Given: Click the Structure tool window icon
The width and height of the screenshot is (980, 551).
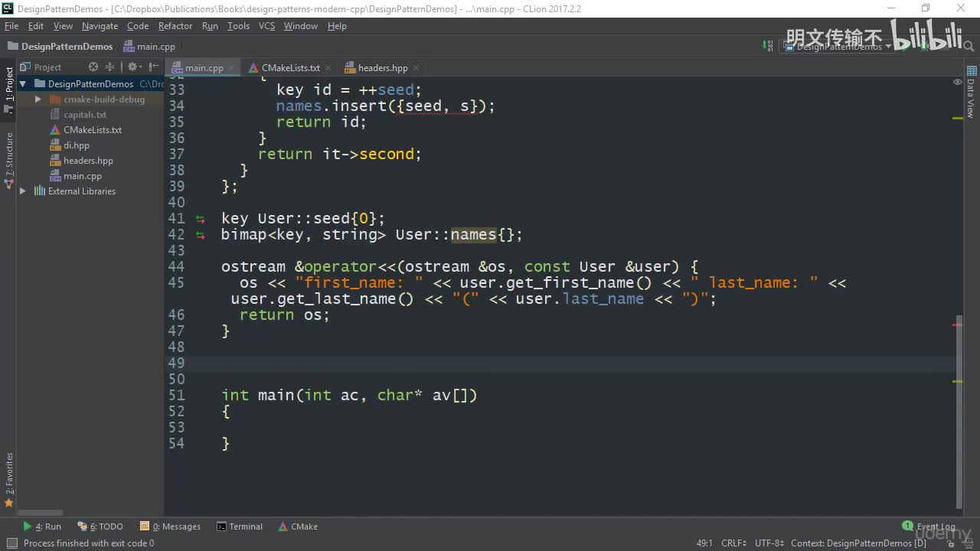Looking at the screenshot, I should point(9,184).
